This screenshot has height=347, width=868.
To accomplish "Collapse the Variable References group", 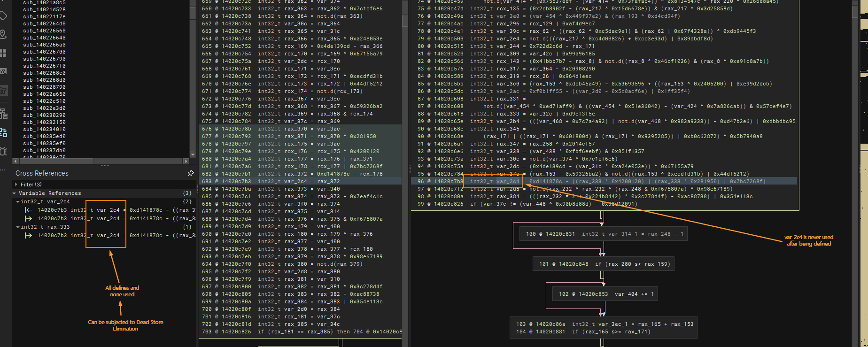I will (x=14, y=193).
